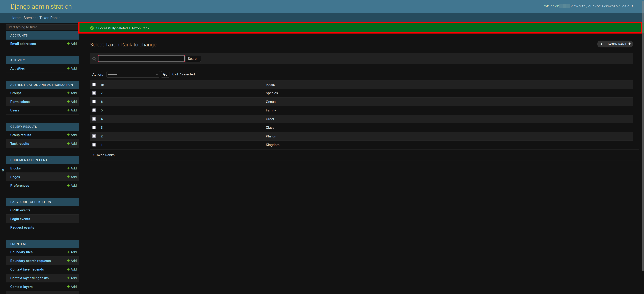The height and width of the screenshot is (294, 644).
Task: Click the Go button next to Action
Action: 165,74
